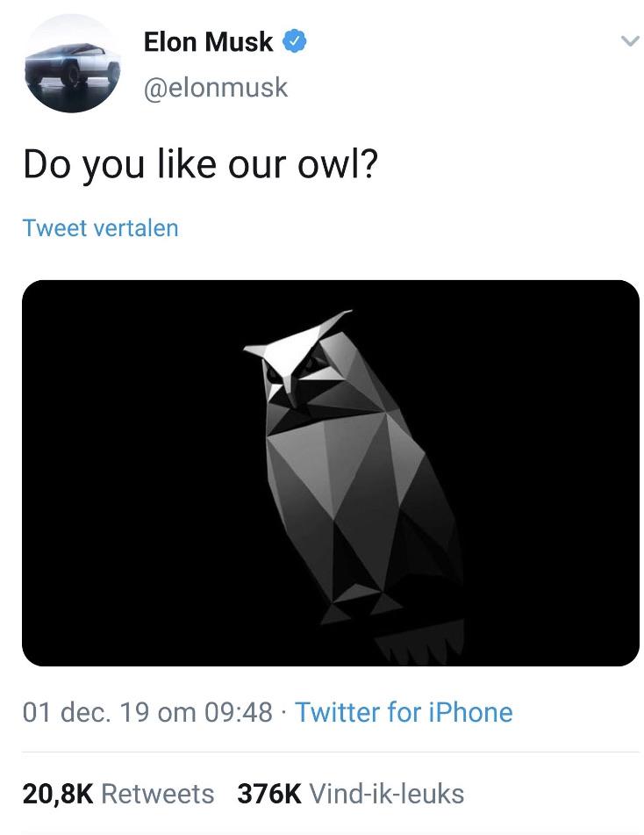Click the @elonmusk handle
The image size is (644, 835).
(215, 87)
